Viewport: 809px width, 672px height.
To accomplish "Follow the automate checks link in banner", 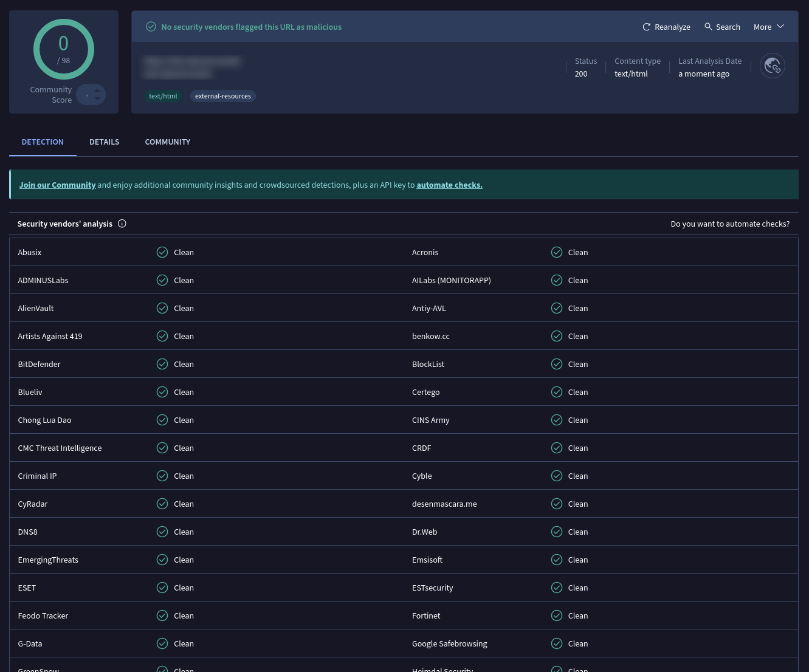I will [x=449, y=185].
